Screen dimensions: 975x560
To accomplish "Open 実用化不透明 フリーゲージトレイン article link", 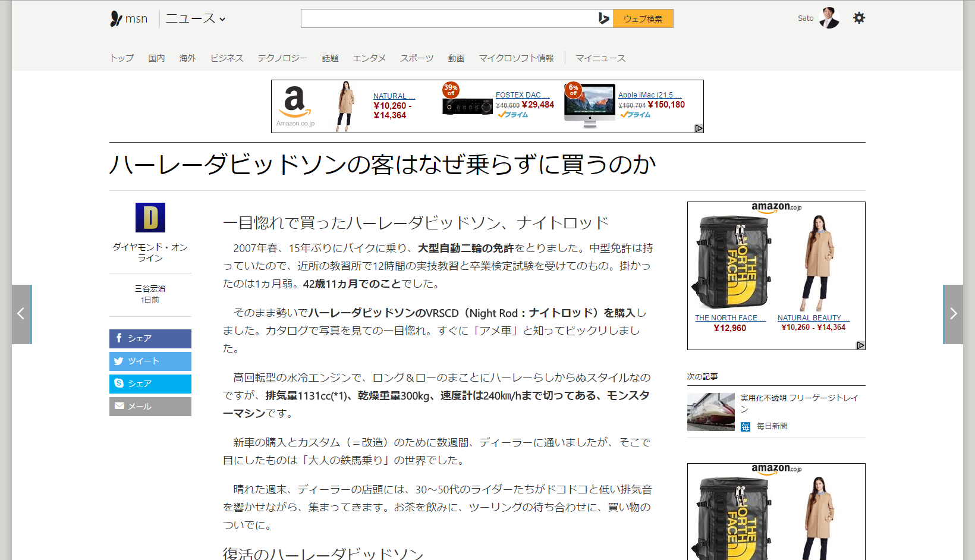I will click(x=800, y=403).
